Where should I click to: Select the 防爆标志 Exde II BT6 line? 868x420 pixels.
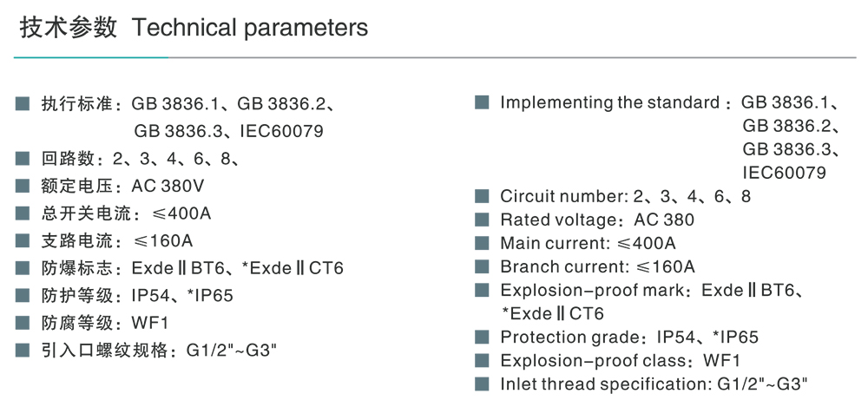[x=192, y=268]
